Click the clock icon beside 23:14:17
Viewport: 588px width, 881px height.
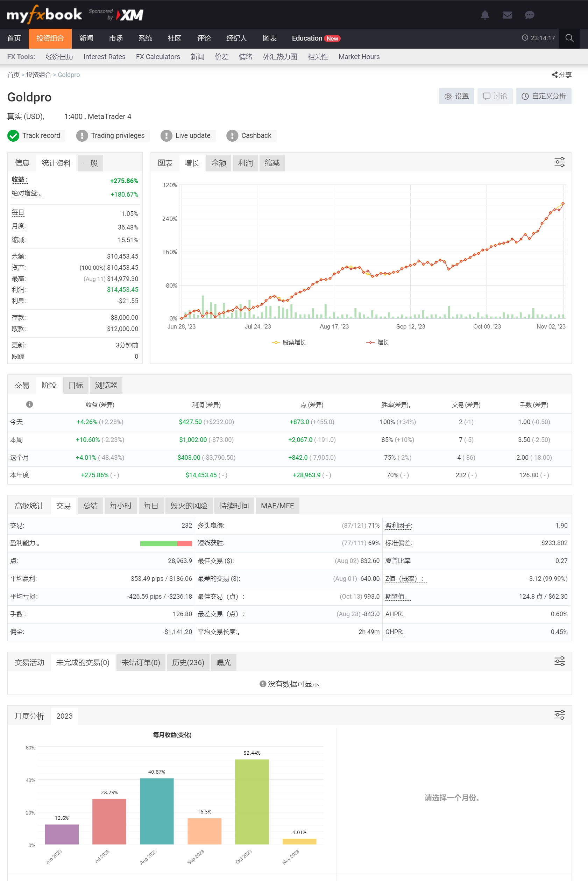(525, 38)
